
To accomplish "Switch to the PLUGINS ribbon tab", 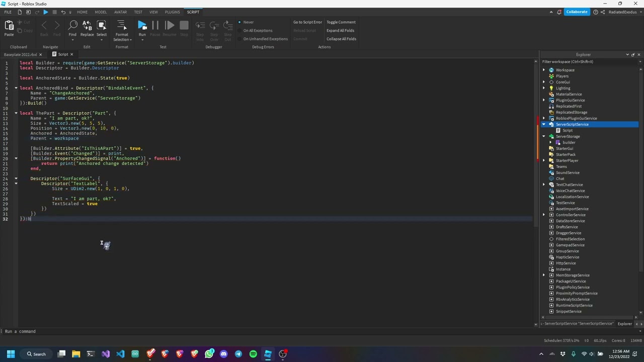I will pos(172,12).
